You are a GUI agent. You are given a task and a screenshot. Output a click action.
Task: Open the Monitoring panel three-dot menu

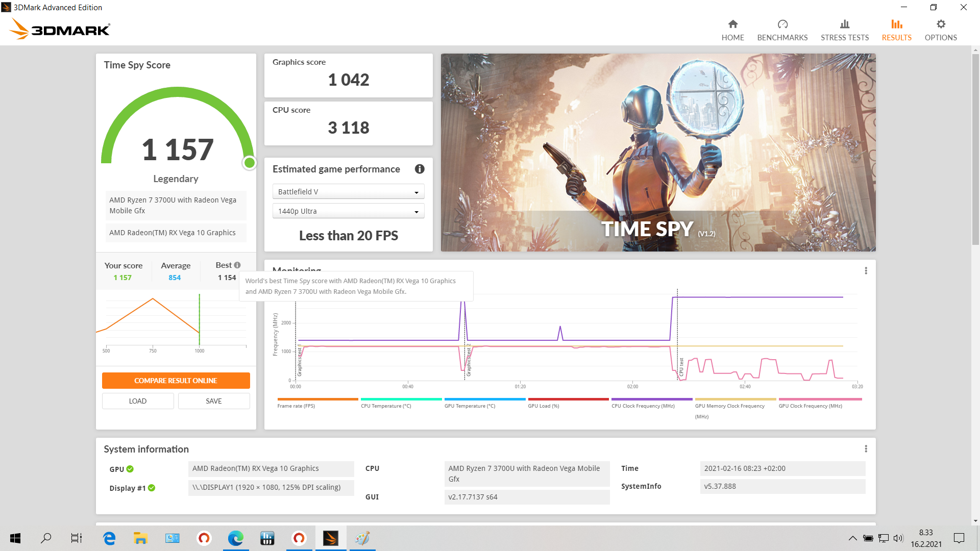click(x=866, y=270)
